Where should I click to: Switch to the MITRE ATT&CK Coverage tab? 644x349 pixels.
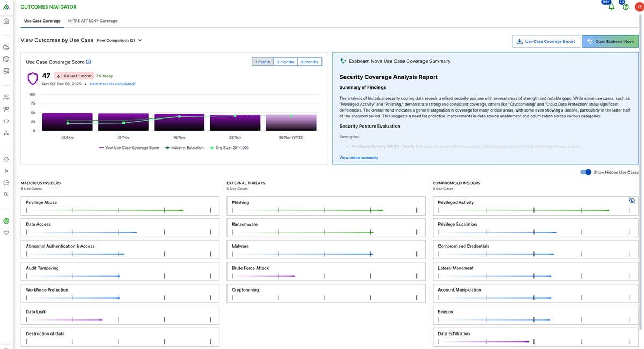[x=93, y=21]
